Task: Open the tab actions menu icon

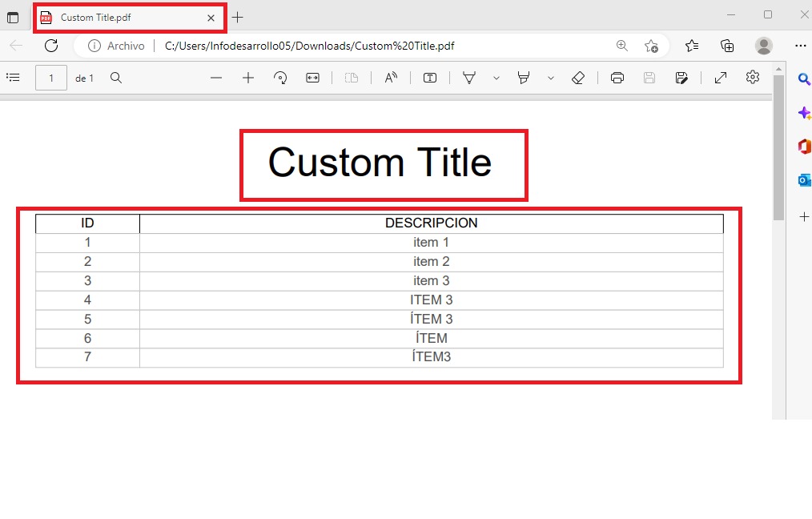Action: click(x=13, y=18)
